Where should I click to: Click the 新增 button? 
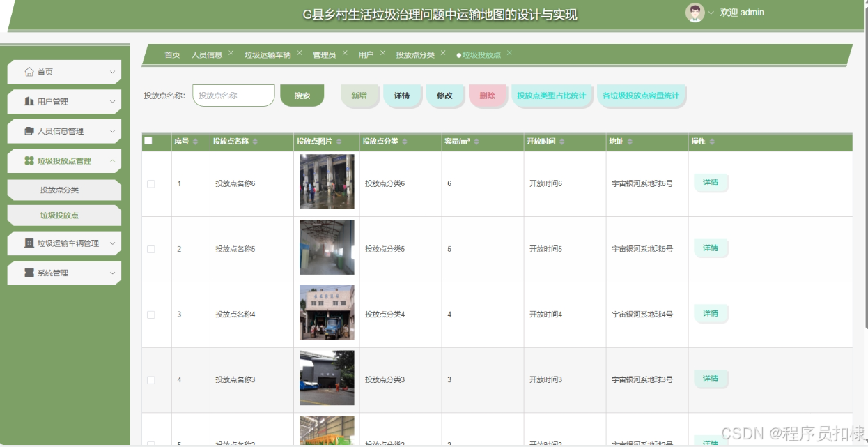(359, 96)
